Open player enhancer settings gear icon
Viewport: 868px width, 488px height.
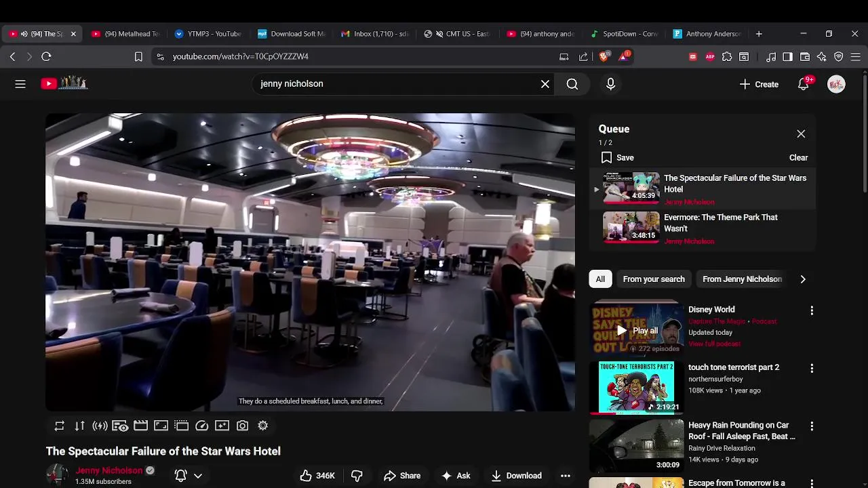coord(263,426)
